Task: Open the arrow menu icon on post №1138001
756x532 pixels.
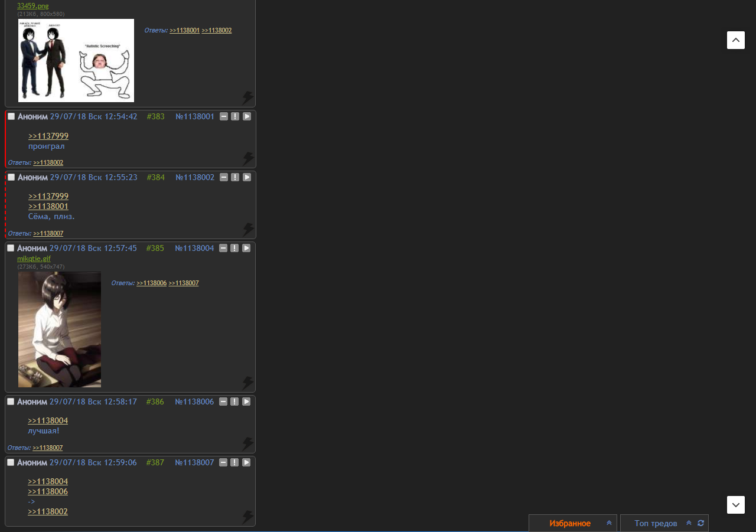Action: click(x=247, y=116)
